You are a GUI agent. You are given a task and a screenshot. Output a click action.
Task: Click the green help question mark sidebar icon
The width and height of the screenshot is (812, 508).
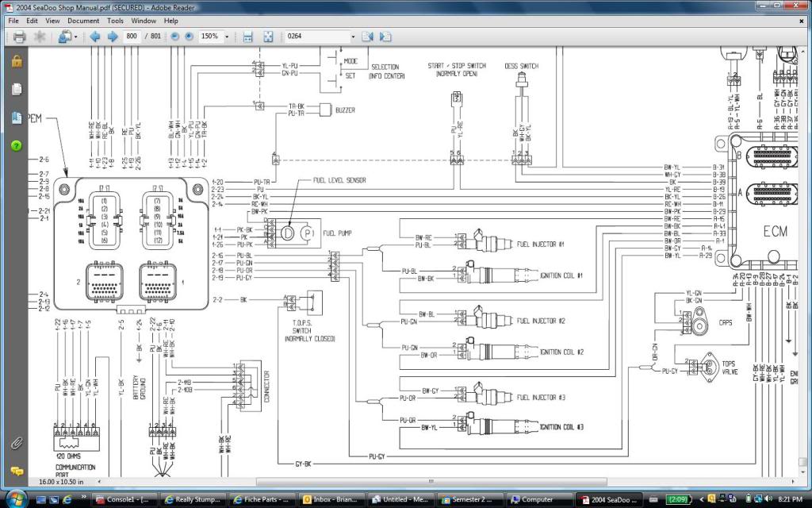coord(17,146)
